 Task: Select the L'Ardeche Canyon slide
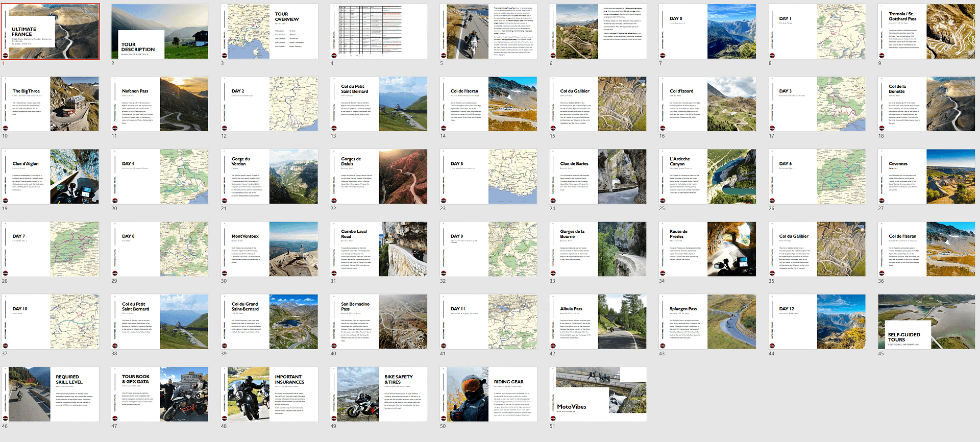(x=707, y=177)
